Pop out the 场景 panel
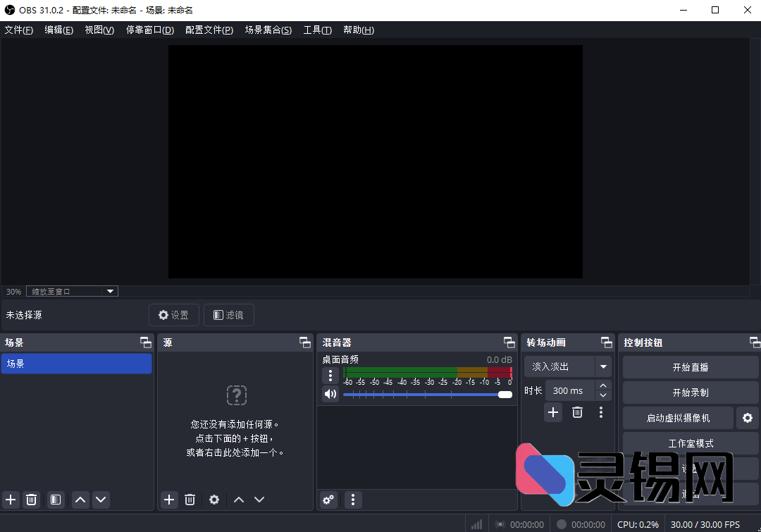Viewport: 761px width, 532px height. point(146,342)
